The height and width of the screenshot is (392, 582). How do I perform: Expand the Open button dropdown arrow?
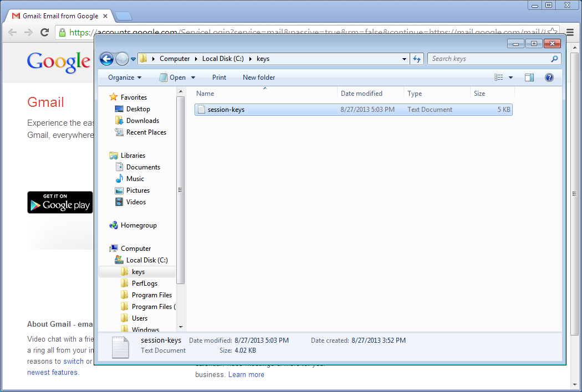(x=193, y=78)
